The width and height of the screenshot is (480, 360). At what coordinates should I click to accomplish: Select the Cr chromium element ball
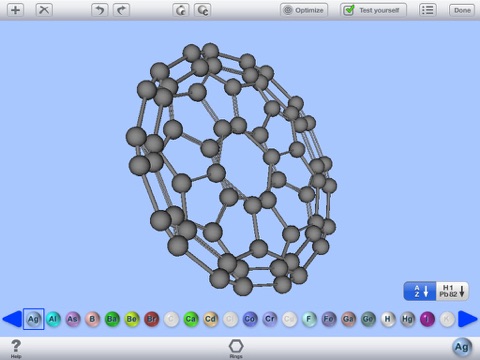coord(270,319)
